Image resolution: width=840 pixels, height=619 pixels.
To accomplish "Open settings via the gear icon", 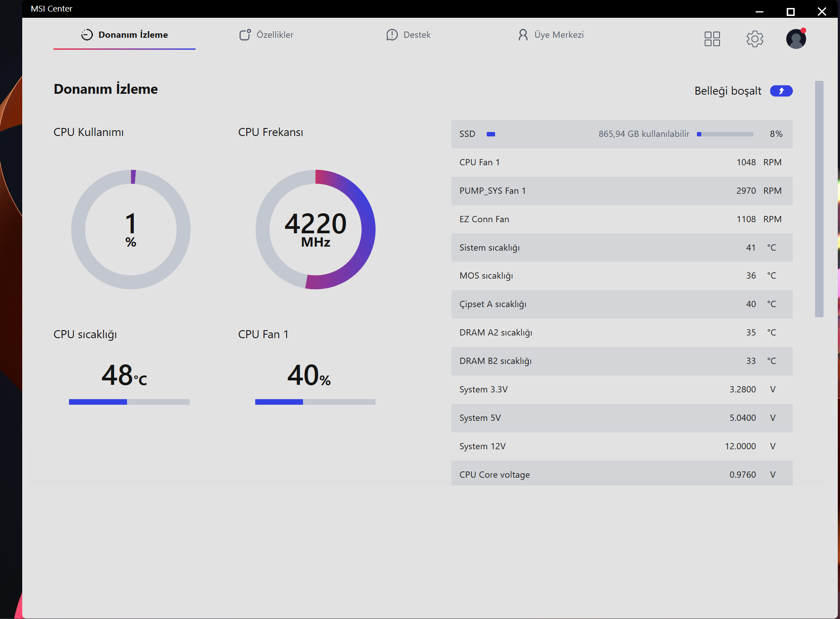I will coord(755,39).
